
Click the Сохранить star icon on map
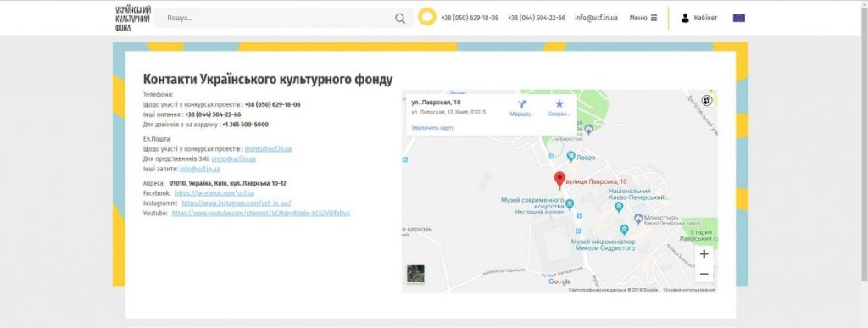point(559,103)
